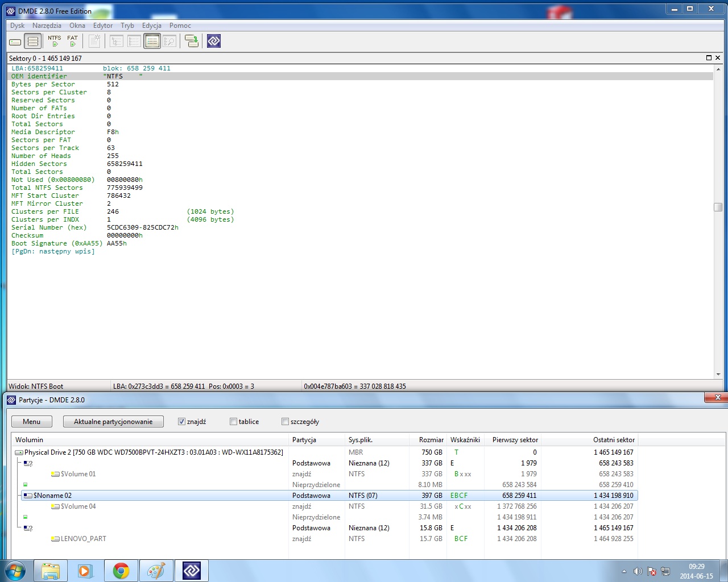Launch Google Chrome from the taskbar
728x582 pixels.
[121, 571]
